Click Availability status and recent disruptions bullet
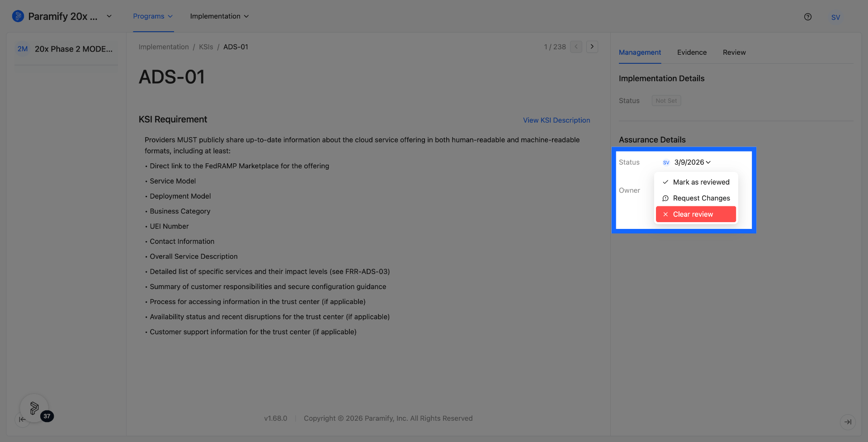Image resolution: width=868 pixels, height=442 pixels. click(270, 317)
